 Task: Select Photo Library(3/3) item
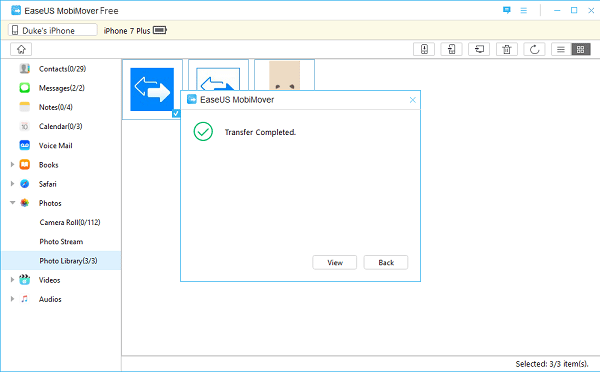coord(62,261)
